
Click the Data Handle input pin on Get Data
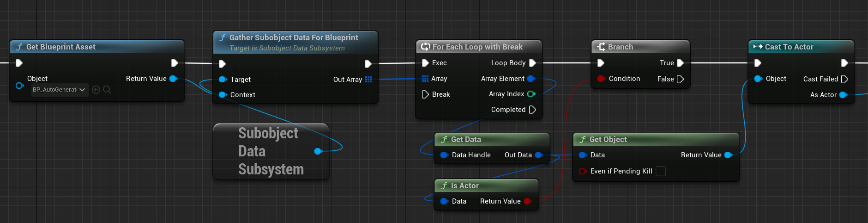(444, 155)
